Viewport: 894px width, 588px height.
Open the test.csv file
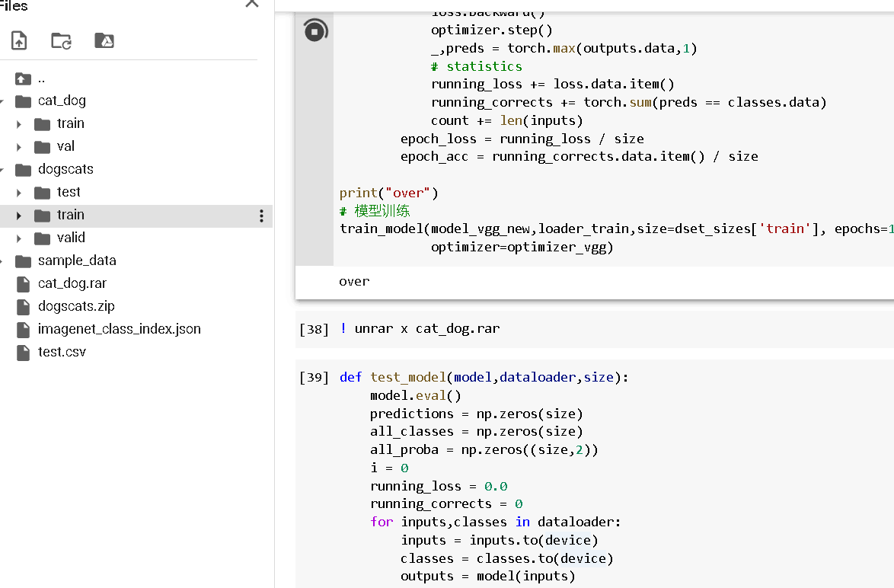click(62, 352)
